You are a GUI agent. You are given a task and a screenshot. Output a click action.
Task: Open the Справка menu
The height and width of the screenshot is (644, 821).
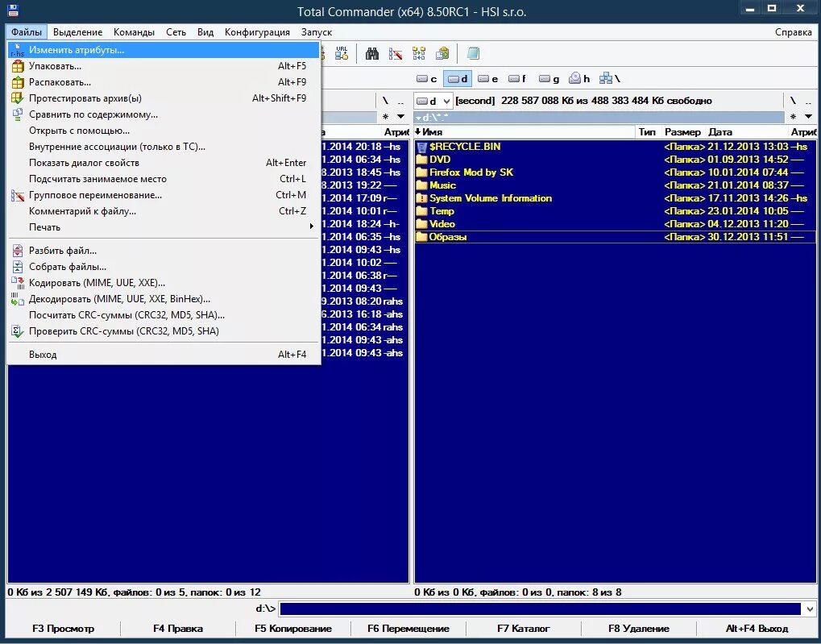pyautogui.click(x=794, y=32)
